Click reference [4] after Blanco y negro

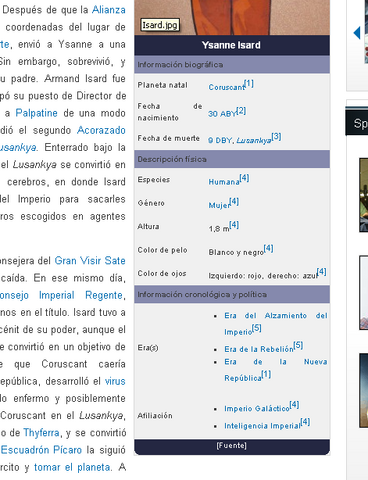[x=269, y=248]
